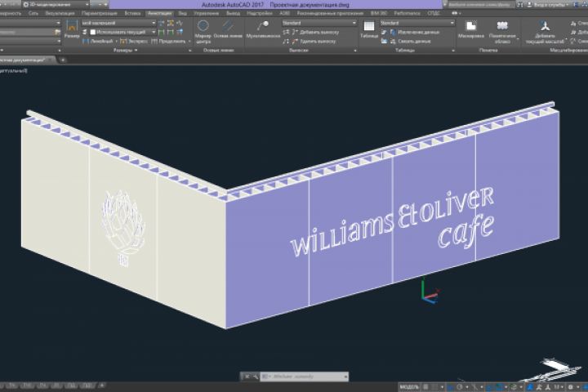Expand Пометочное облако dropdown arrow

tap(519, 39)
